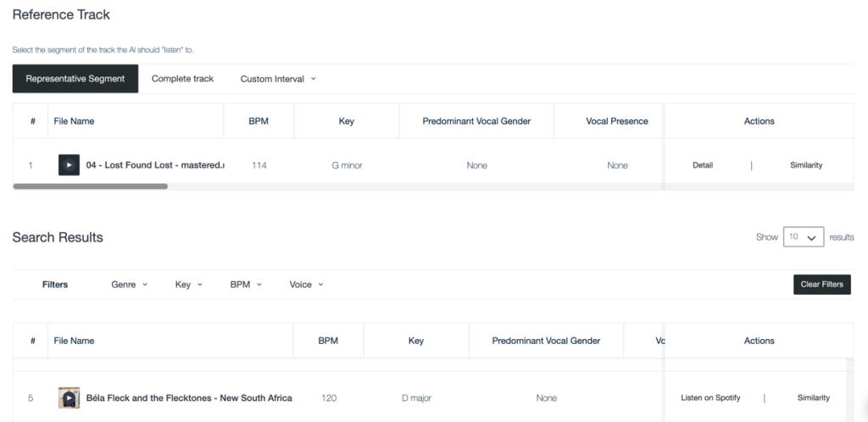Change the results per page selector
The width and height of the screenshot is (868, 422).
click(804, 237)
